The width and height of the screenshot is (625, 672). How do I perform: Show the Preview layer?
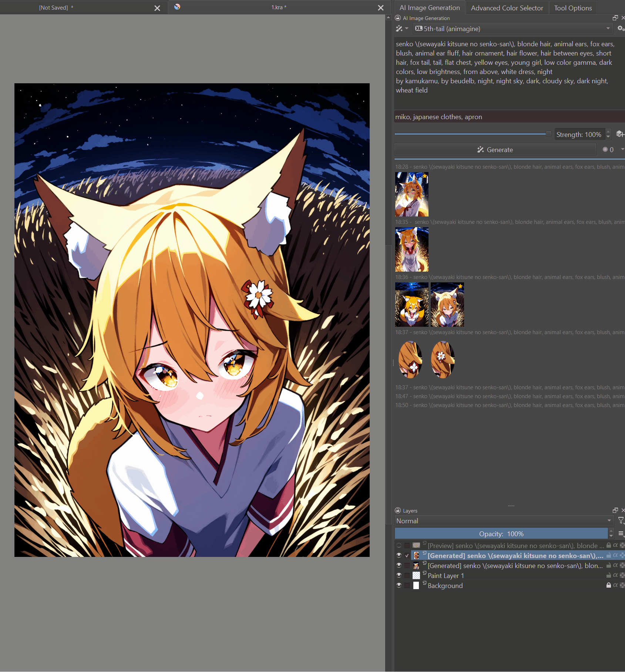tap(399, 545)
